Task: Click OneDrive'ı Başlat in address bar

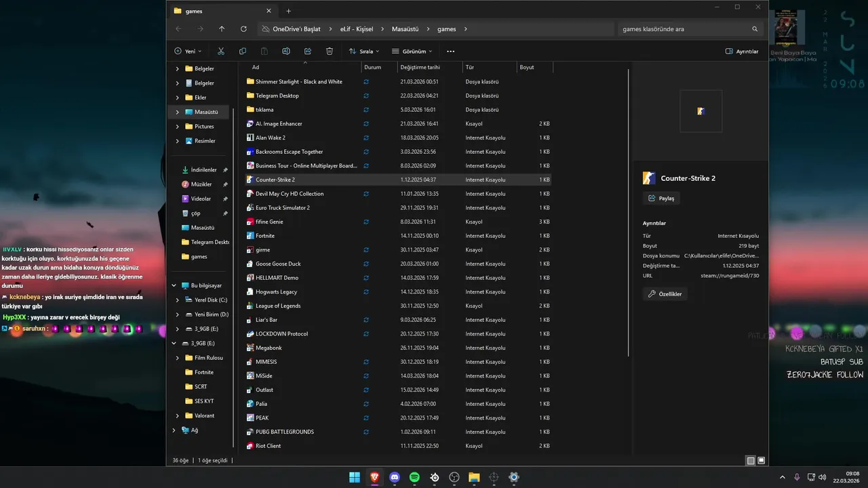Action: 296,29
